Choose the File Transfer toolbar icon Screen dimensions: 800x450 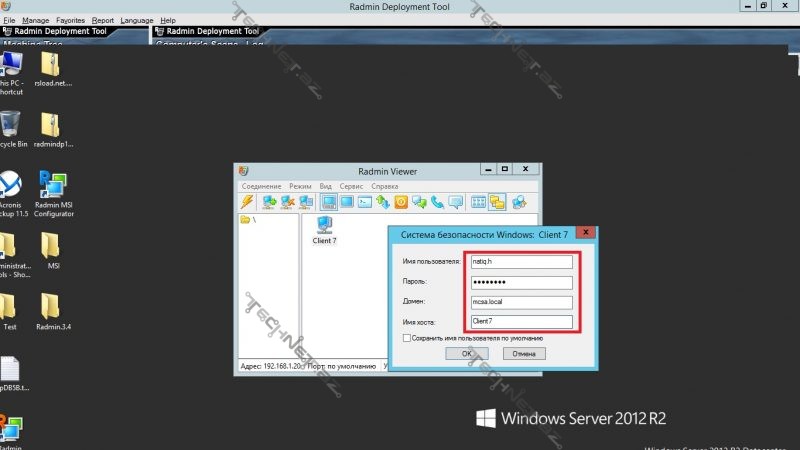382,202
